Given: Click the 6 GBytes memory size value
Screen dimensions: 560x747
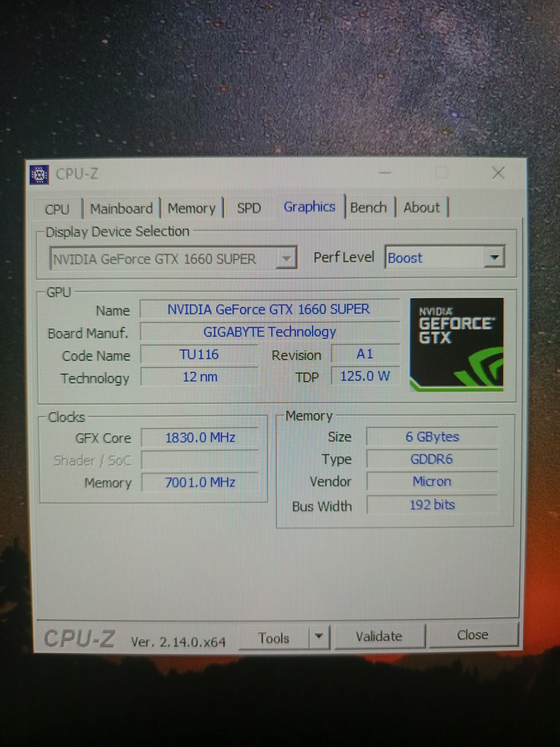Looking at the screenshot, I should (x=432, y=437).
